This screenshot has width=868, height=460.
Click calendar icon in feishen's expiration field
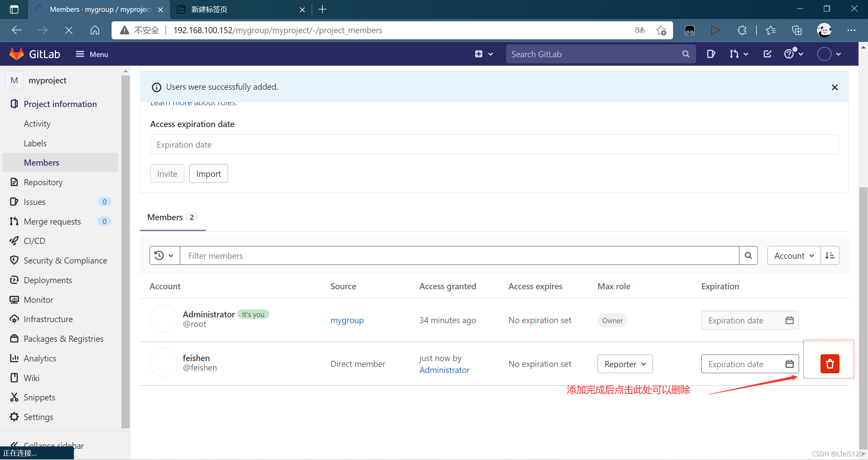pyautogui.click(x=789, y=364)
